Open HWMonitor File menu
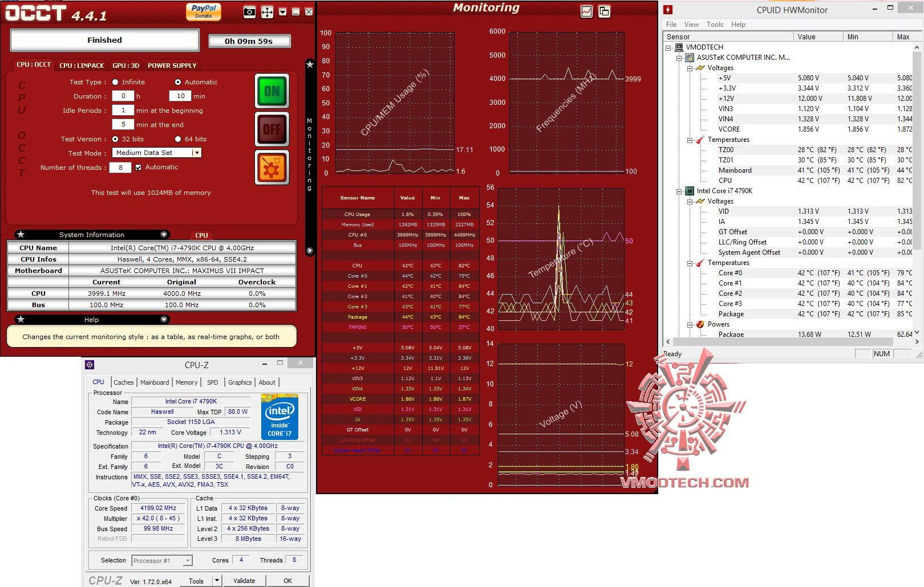The width and height of the screenshot is (924, 587). point(671,25)
